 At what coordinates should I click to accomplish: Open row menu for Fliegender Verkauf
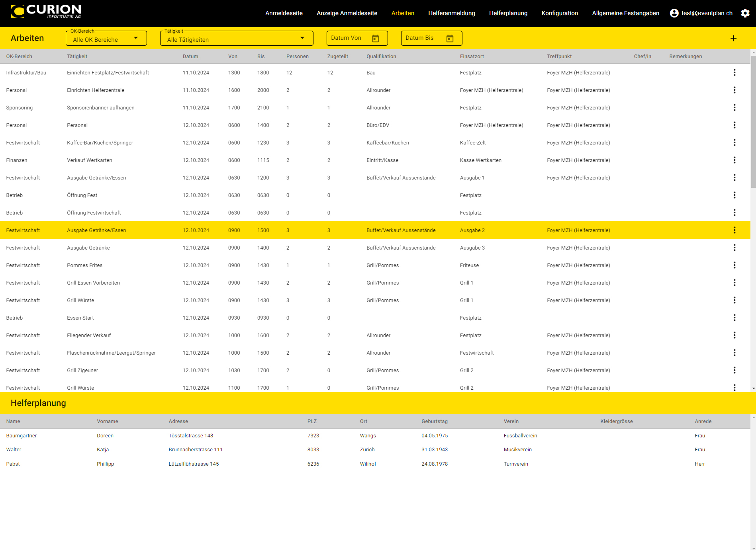pos(734,335)
